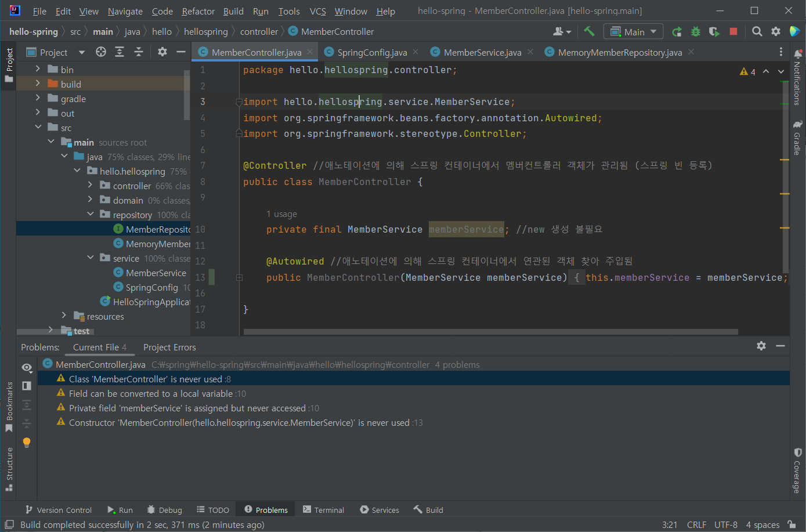Screen dimensions: 806x532
Task: Click the '1 usage' inlay hint
Action: [281, 214]
